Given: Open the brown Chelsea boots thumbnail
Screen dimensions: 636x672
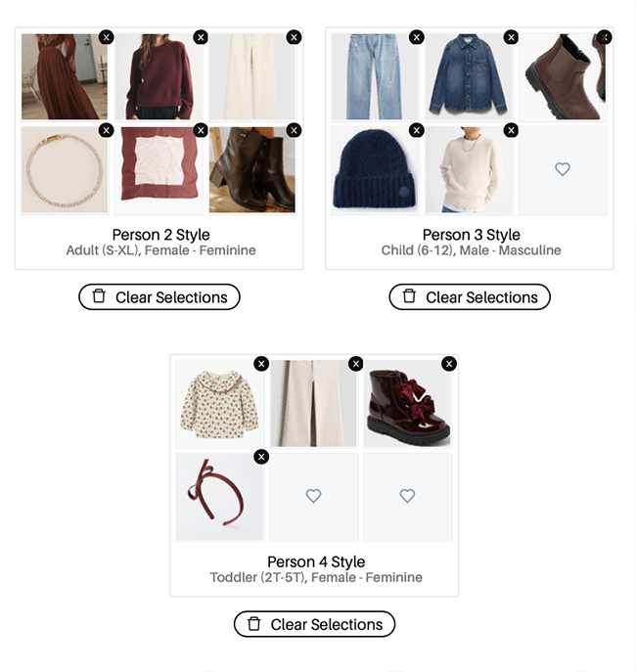Looking at the screenshot, I should tap(563, 77).
